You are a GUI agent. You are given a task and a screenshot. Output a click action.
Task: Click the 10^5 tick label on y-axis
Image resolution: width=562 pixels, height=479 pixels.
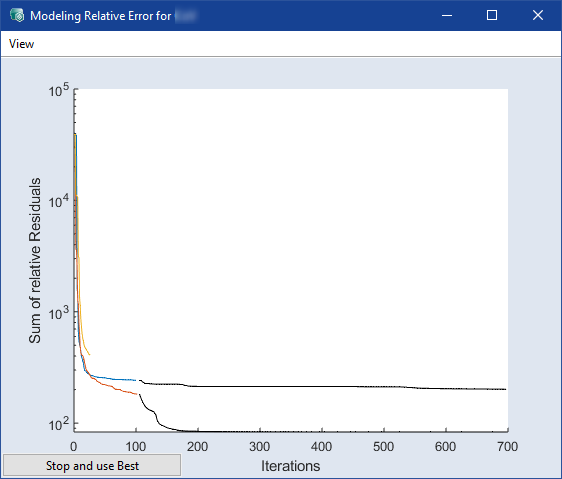(x=59, y=90)
